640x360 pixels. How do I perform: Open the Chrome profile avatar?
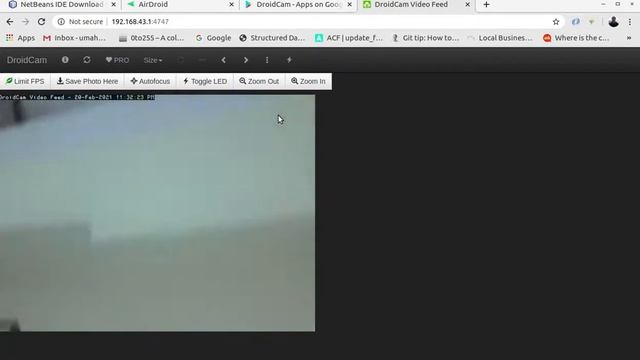[x=613, y=22]
